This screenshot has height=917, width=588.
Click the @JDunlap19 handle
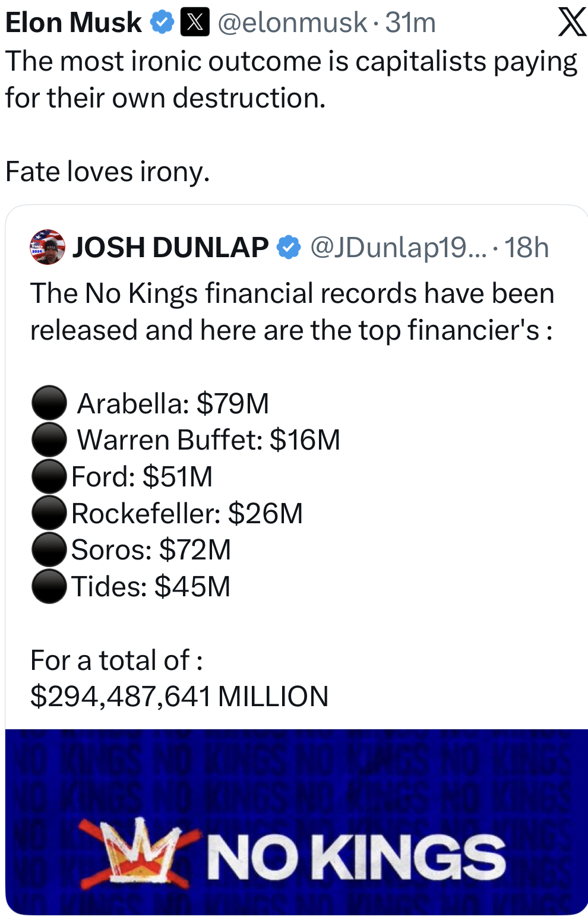point(398,247)
